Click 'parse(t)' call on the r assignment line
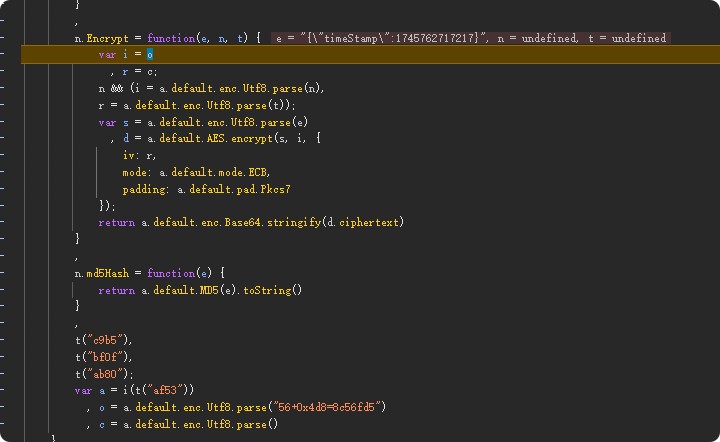 click(260, 106)
